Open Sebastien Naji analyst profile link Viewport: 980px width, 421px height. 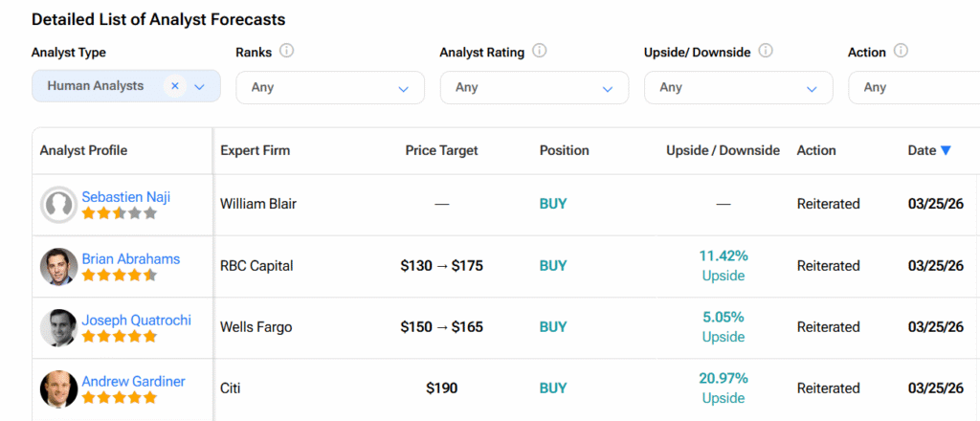pyautogui.click(x=125, y=197)
